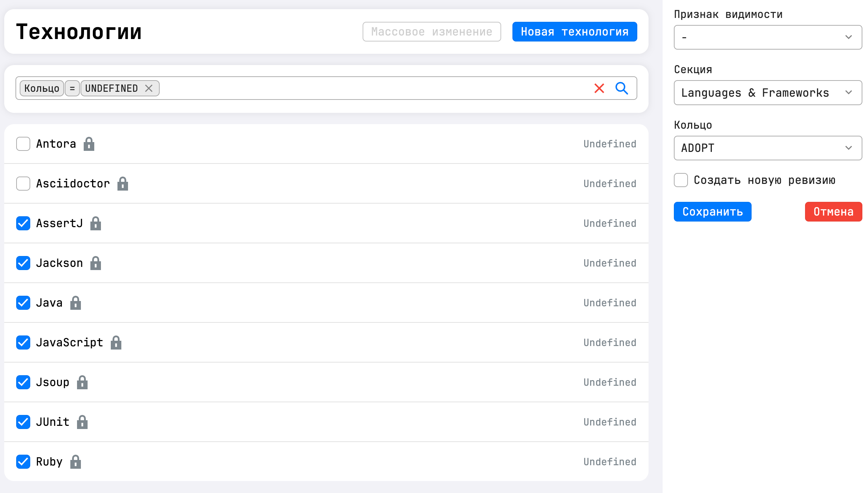Click 'Undefined' status in the JUnit row

610,422
